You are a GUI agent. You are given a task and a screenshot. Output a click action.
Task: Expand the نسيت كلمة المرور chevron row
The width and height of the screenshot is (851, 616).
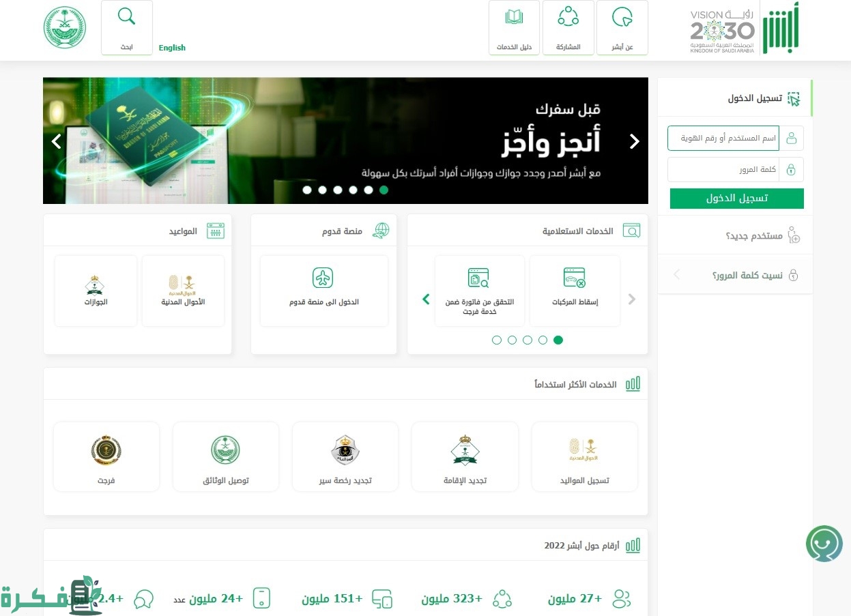tap(735, 275)
